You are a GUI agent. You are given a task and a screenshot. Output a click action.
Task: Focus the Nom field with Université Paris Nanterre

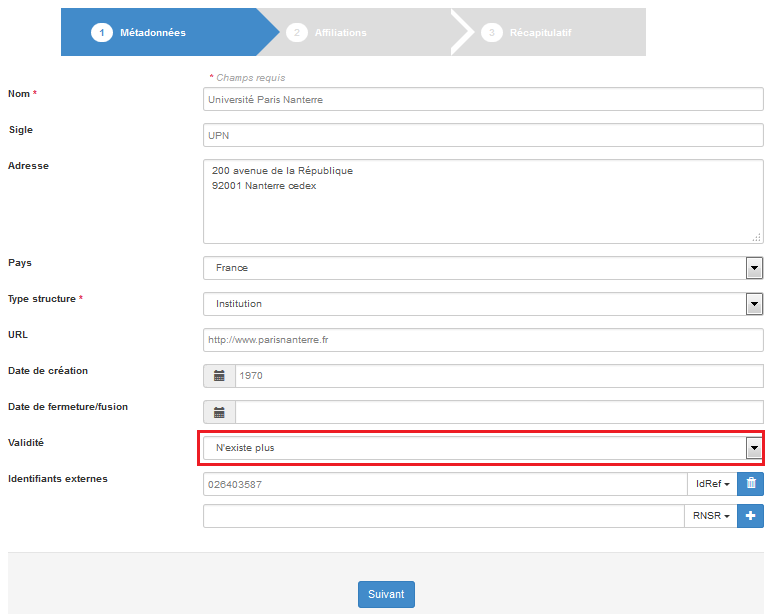click(x=483, y=100)
